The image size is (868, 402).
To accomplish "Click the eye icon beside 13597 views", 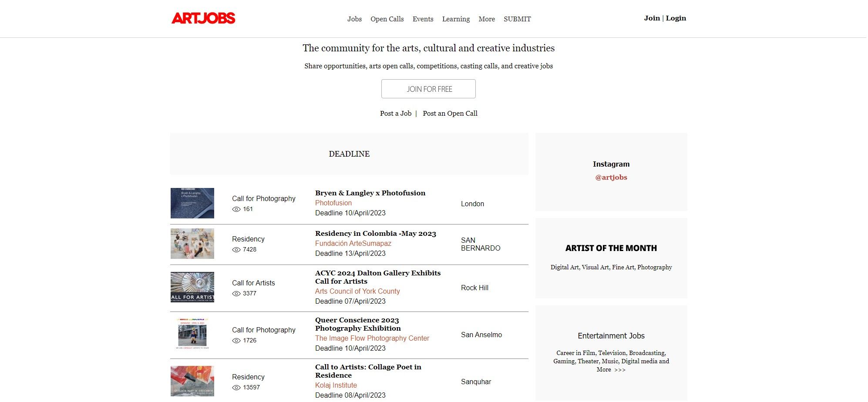I will click(x=236, y=388).
